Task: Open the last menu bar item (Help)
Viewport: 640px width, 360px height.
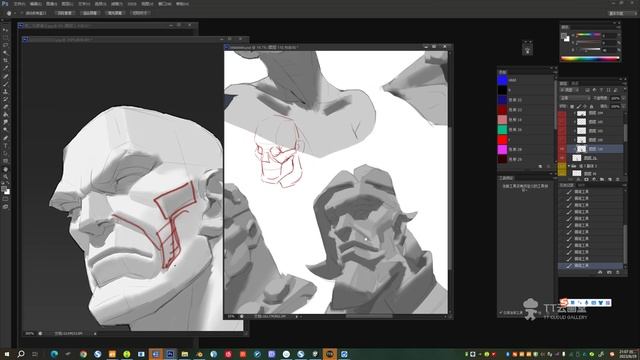Action: [182, 4]
